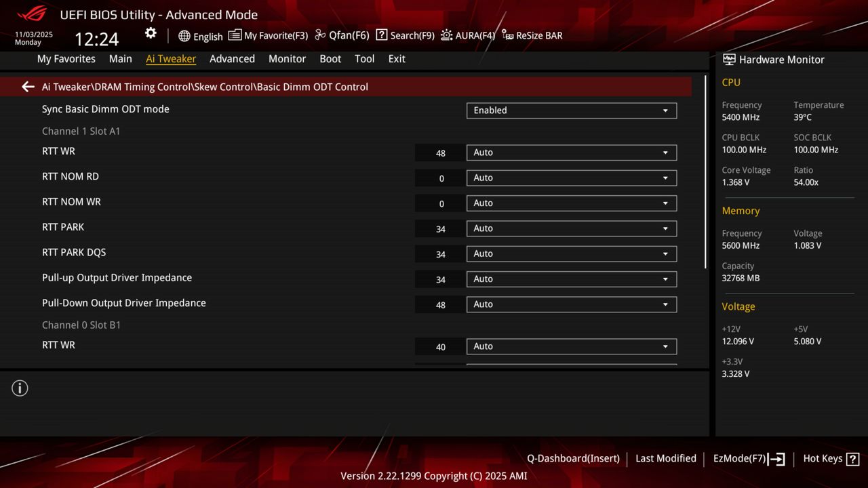Open the BIOS Search function

pos(405,35)
